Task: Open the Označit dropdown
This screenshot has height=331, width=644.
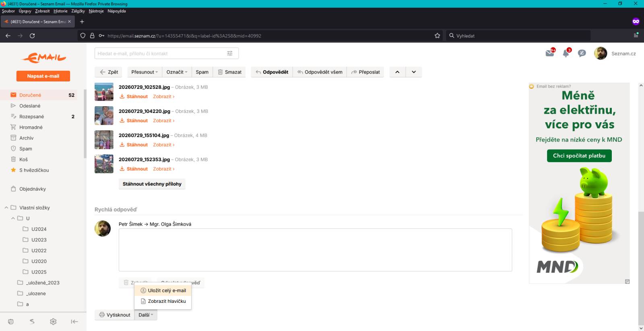Action: coord(177,72)
